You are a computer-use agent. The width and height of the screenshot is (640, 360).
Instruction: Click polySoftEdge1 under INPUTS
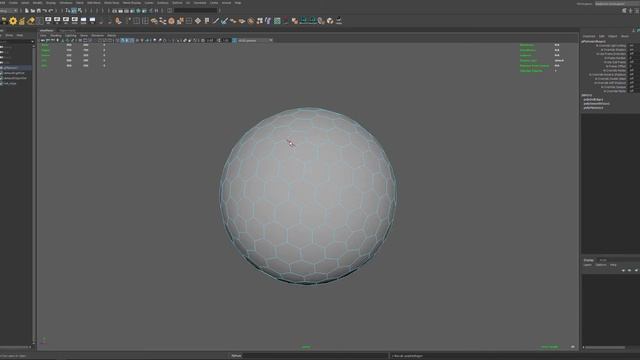coord(593,100)
